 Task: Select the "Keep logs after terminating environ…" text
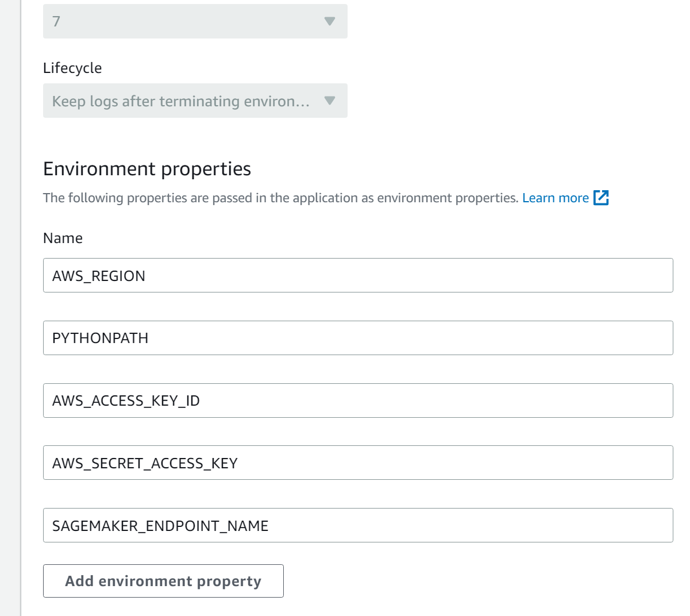(180, 101)
